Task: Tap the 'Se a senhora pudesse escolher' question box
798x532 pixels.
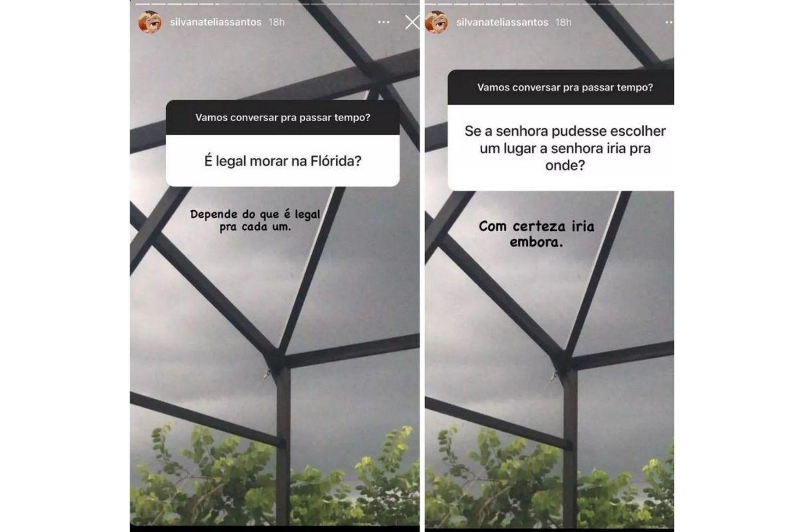Action: point(561,148)
